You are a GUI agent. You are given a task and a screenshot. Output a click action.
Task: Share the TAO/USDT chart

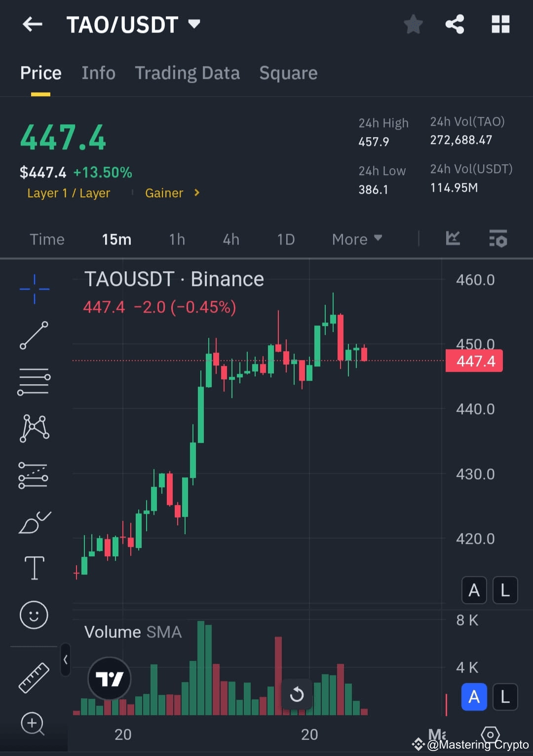tap(455, 24)
